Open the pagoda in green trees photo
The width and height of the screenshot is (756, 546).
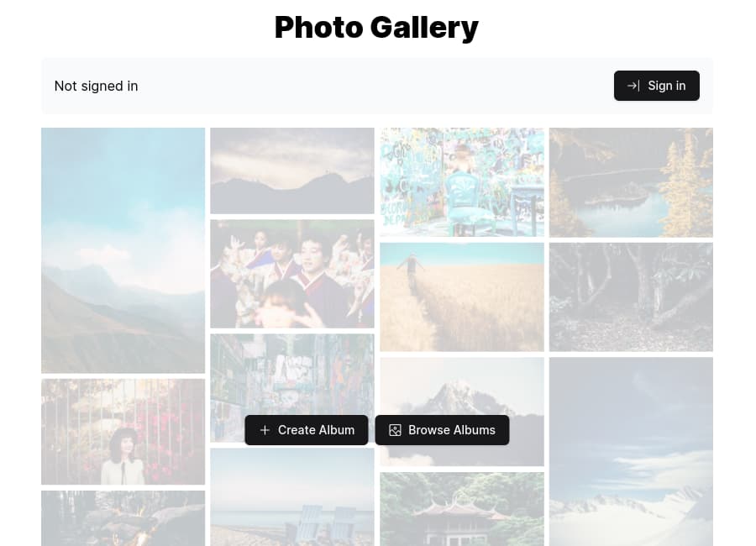462,509
